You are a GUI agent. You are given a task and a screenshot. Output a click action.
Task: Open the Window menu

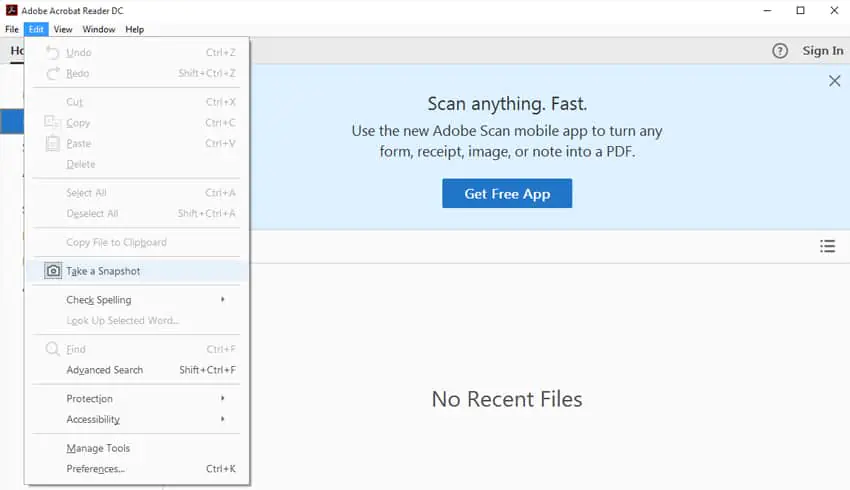click(x=99, y=29)
